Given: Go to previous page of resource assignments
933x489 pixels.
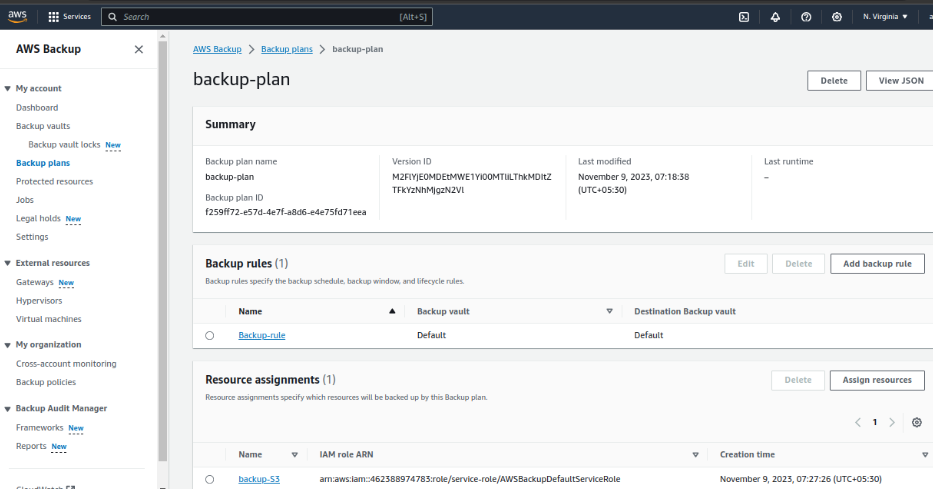Looking at the screenshot, I should pyautogui.click(x=858, y=422).
